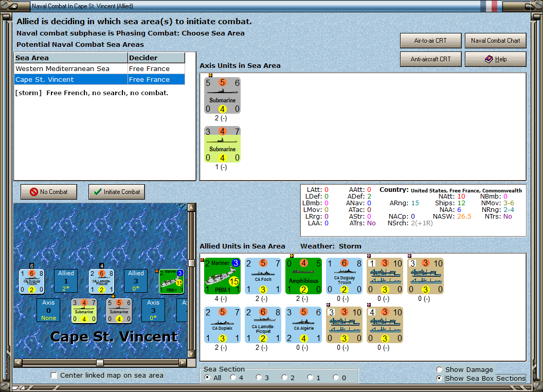Screen dimensions: 543x392
Task: Click the map scroll right arrow
Action: pyautogui.click(x=183, y=363)
